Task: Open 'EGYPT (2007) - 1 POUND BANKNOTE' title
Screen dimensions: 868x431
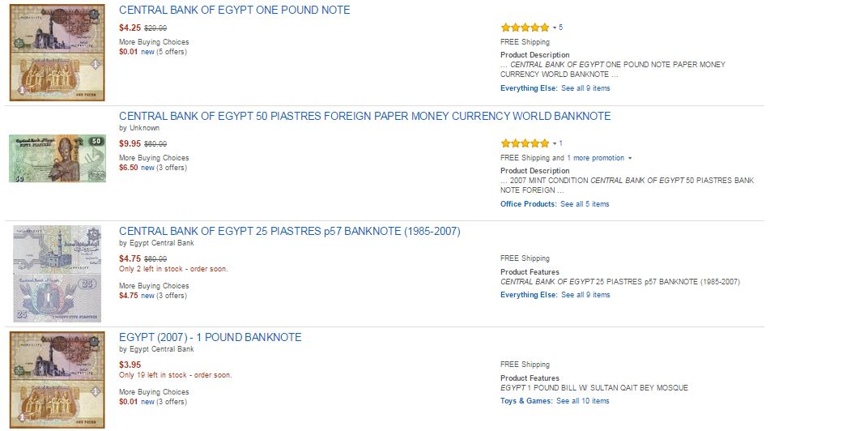Action: click(210, 337)
